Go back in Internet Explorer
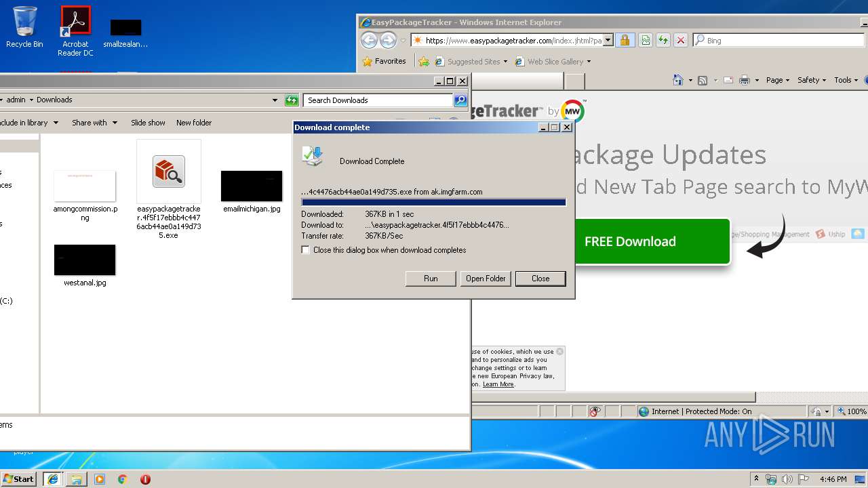868x488 pixels. [368, 41]
